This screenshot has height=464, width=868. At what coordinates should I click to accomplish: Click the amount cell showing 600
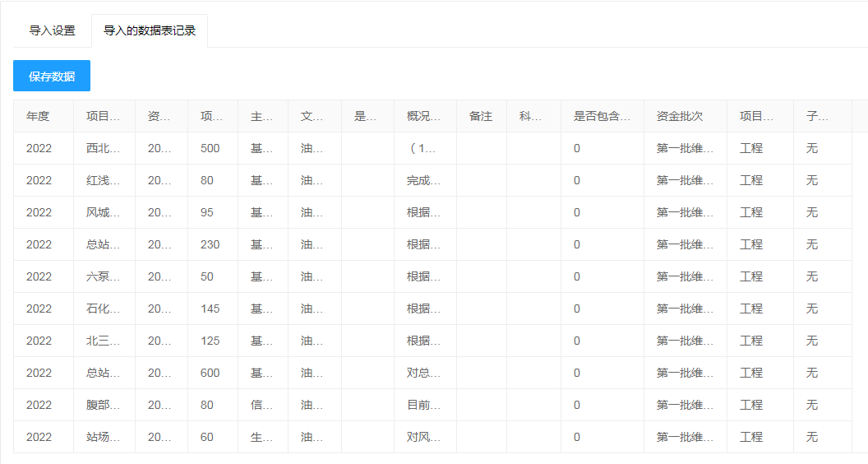coord(213,373)
